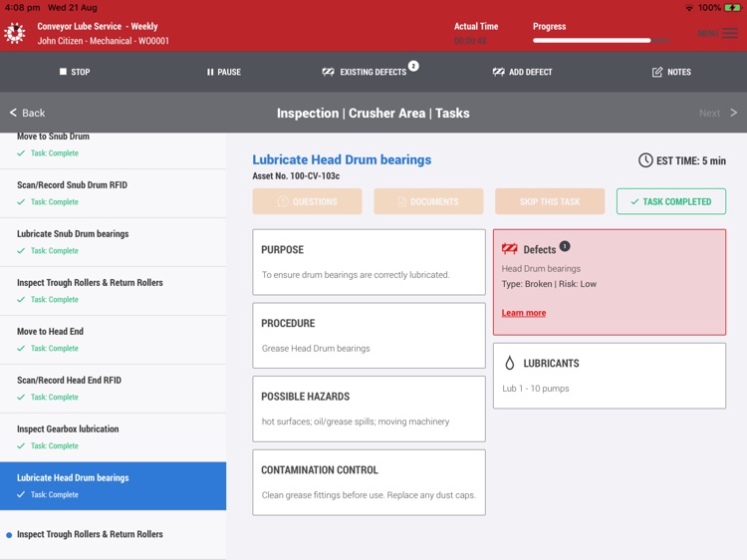The height and width of the screenshot is (560, 747).
Task: Open the Documents button
Action: pos(428,201)
